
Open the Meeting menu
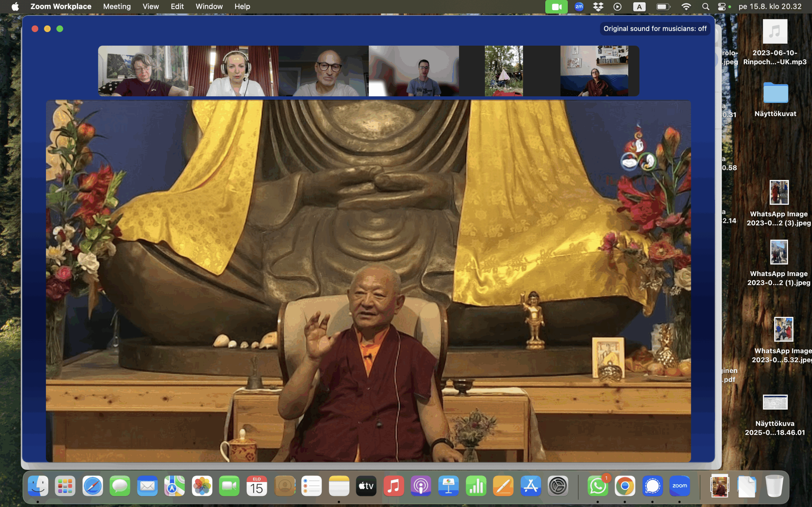pos(117,7)
